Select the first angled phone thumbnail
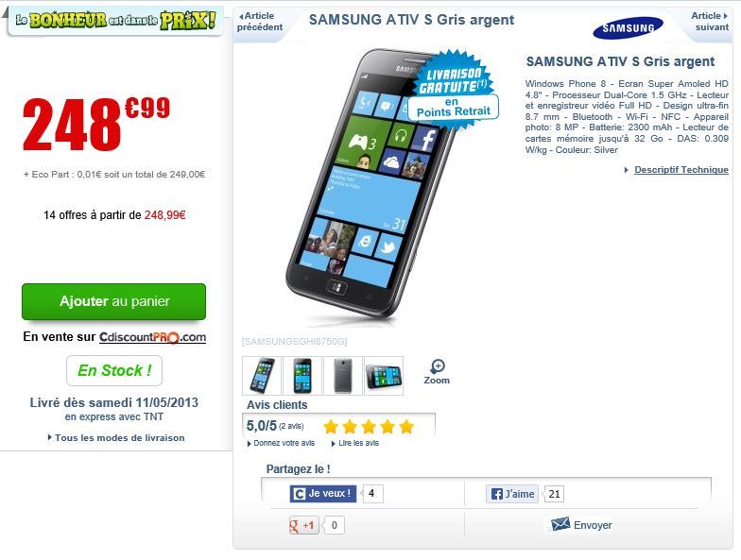Image resolution: width=741 pixels, height=560 pixels. (x=262, y=376)
